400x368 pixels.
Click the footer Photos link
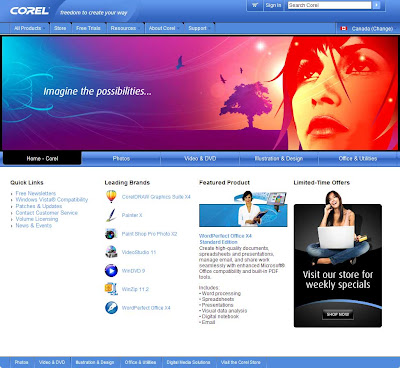(21, 362)
